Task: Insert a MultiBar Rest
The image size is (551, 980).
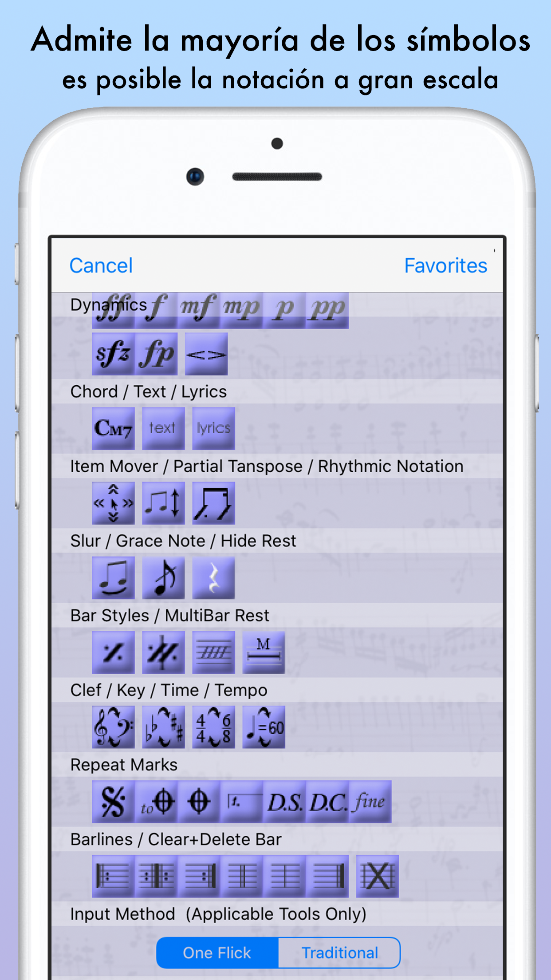Action: click(x=264, y=652)
